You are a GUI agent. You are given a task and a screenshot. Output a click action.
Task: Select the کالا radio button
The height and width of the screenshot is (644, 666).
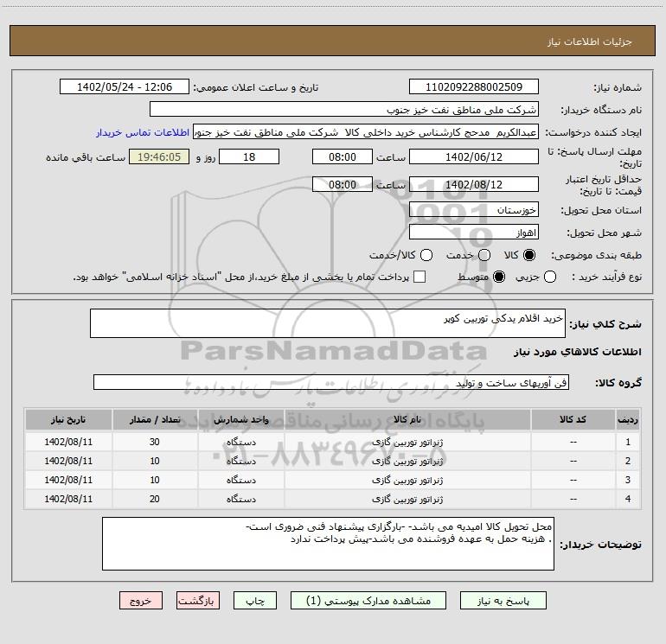click(x=529, y=255)
